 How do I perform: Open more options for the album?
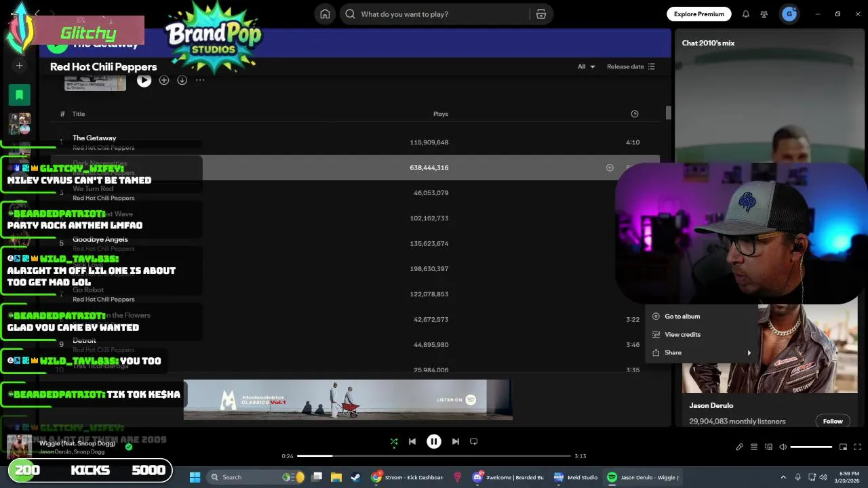point(200,80)
